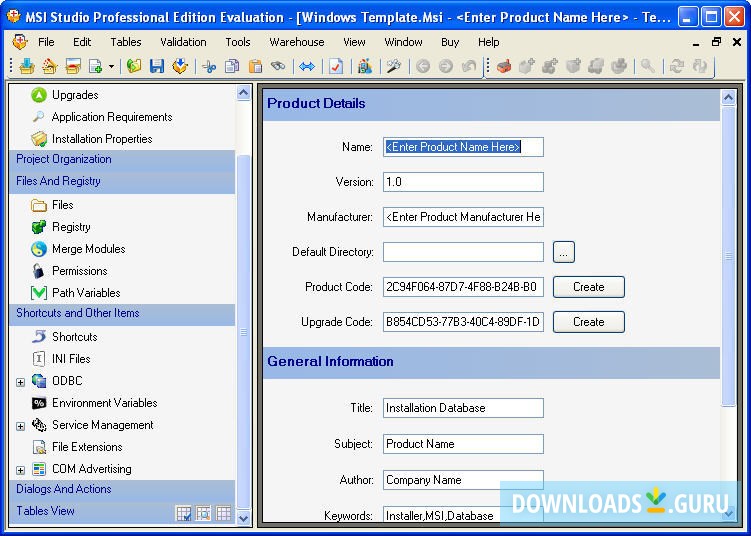Viewport: 751px width, 536px height.
Task: Click the green open folder toolbar icon
Action: click(x=134, y=66)
